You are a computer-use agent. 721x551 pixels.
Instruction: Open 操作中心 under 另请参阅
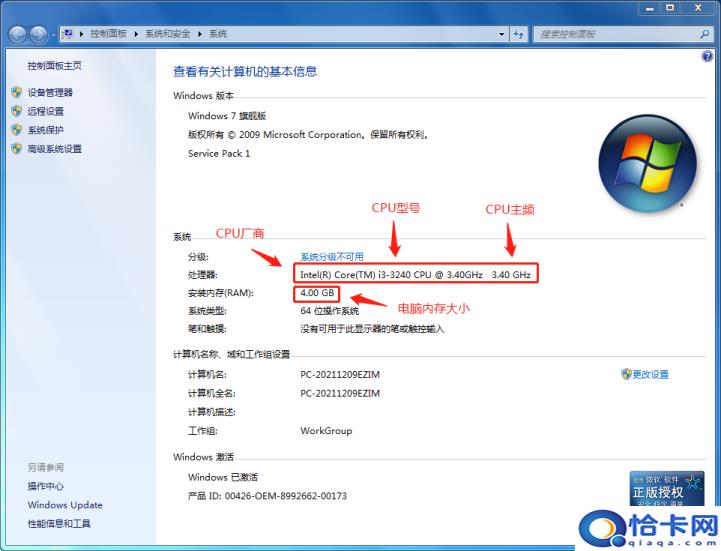click(46, 486)
